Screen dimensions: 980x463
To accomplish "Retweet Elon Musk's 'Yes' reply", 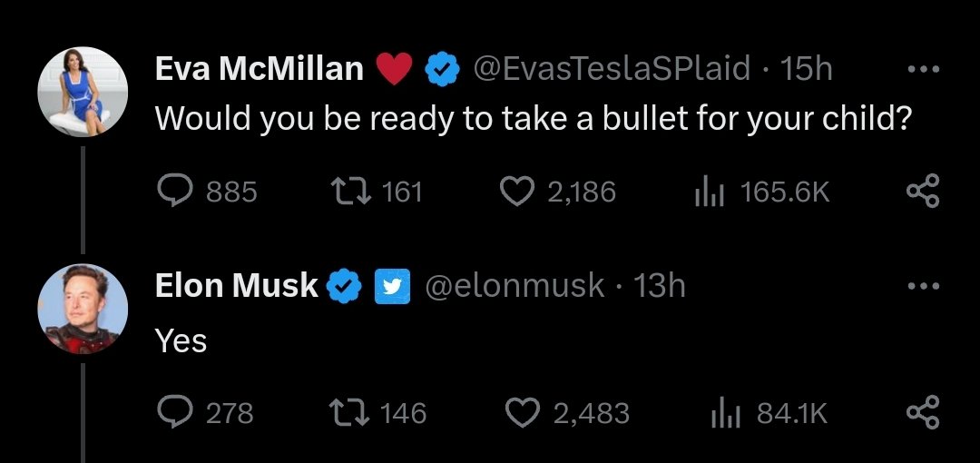I will [348, 413].
